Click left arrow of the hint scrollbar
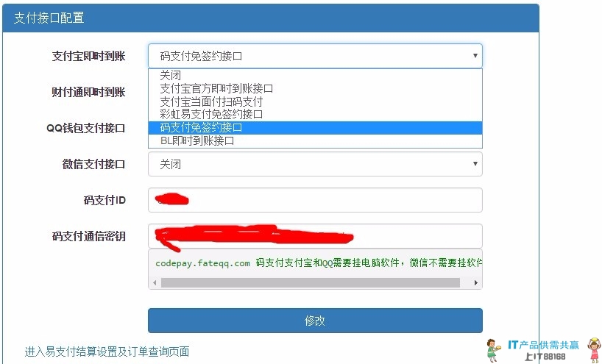This screenshot has height=364, width=602. 155,282
